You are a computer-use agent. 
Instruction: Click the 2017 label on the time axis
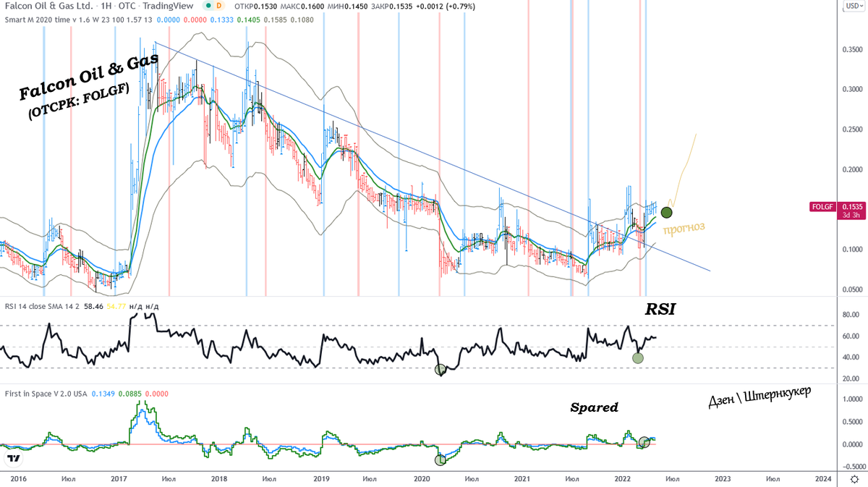pos(119,479)
